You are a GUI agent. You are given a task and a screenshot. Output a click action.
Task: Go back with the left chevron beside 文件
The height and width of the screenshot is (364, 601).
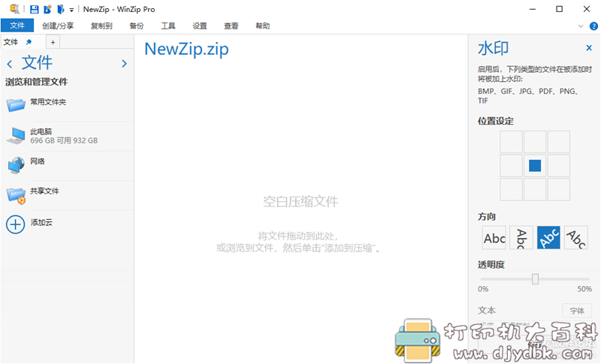click(x=10, y=64)
